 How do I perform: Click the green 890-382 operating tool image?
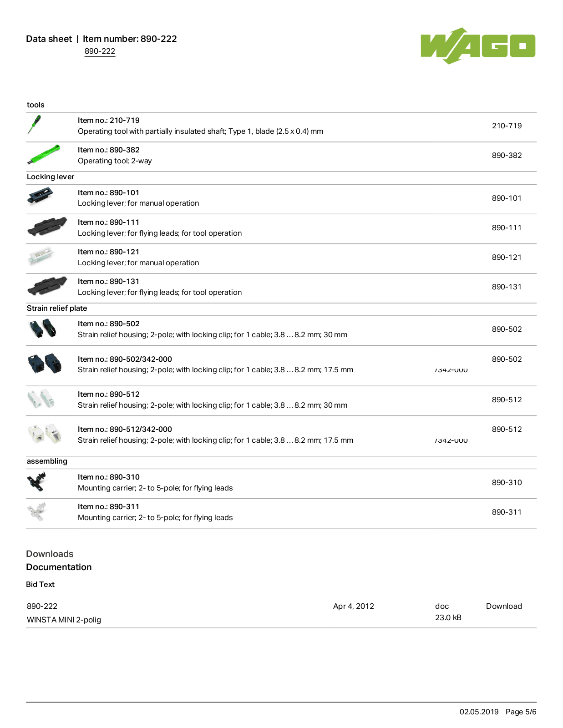[x=43, y=155]
